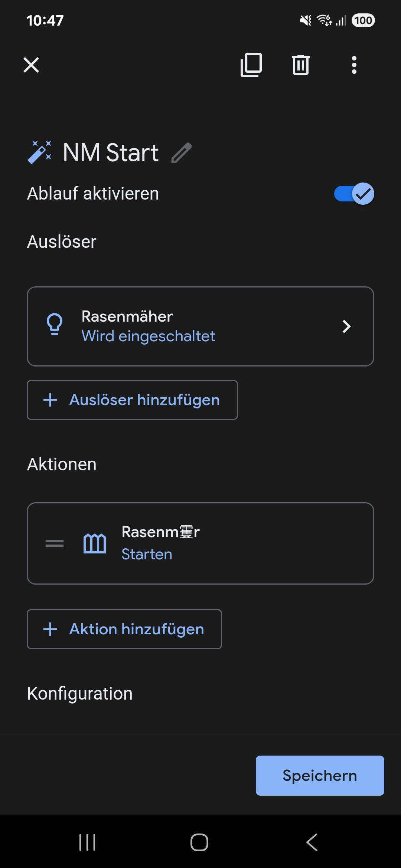Tap the NM Start title text
Screen dimensions: 401x868
click(x=111, y=152)
